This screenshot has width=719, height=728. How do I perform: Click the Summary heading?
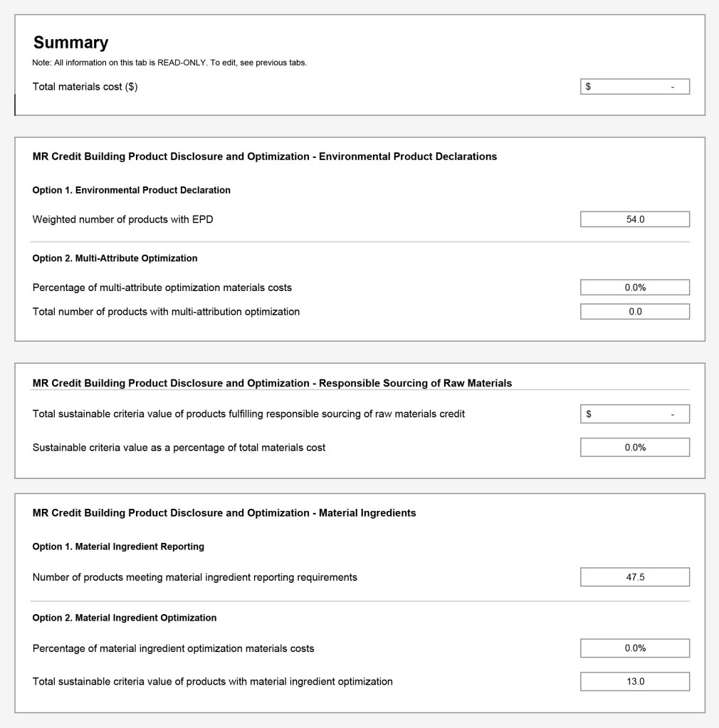[x=70, y=43]
